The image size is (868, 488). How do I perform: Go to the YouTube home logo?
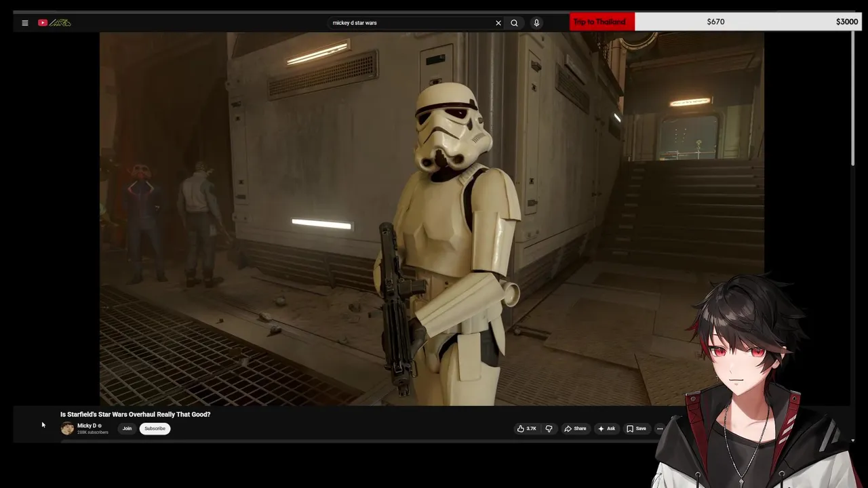click(54, 23)
